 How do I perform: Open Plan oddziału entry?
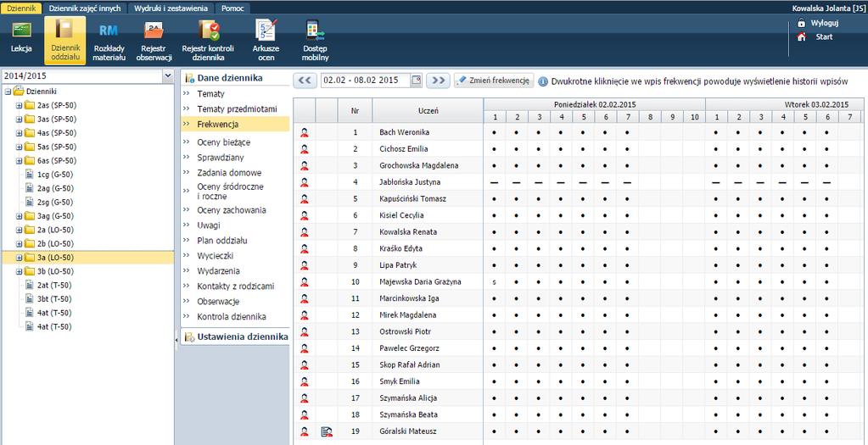coord(222,241)
